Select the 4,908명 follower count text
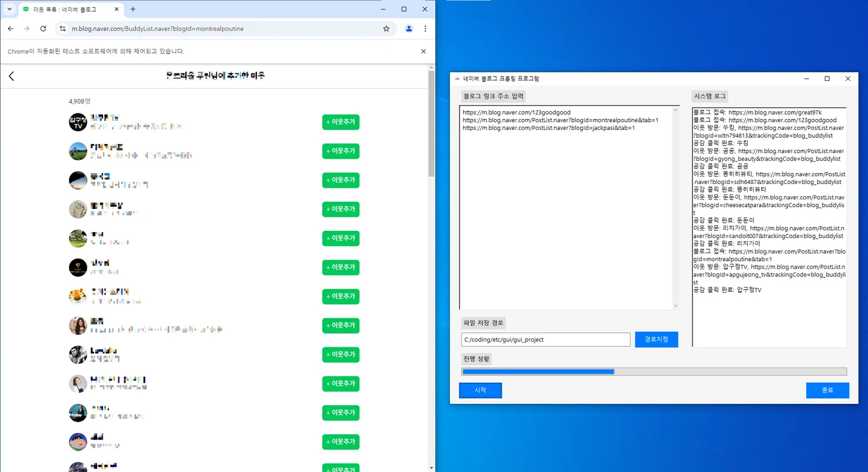 coord(80,101)
